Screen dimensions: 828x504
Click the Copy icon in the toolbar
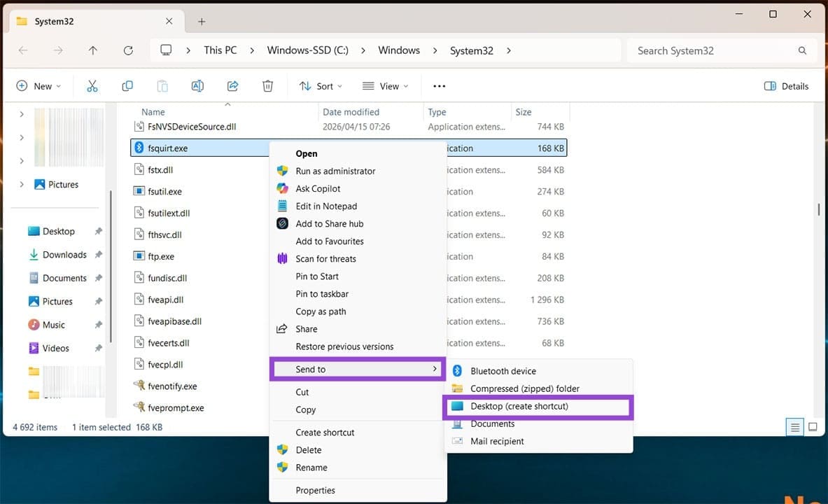[127, 85]
